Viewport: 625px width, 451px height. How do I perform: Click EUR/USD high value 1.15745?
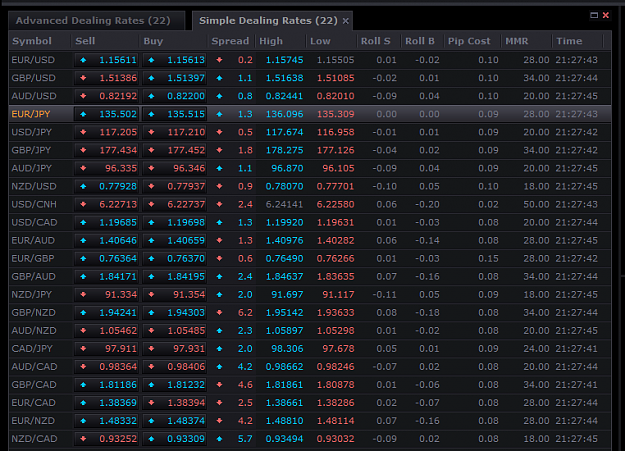pyautogui.click(x=284, y=60)
